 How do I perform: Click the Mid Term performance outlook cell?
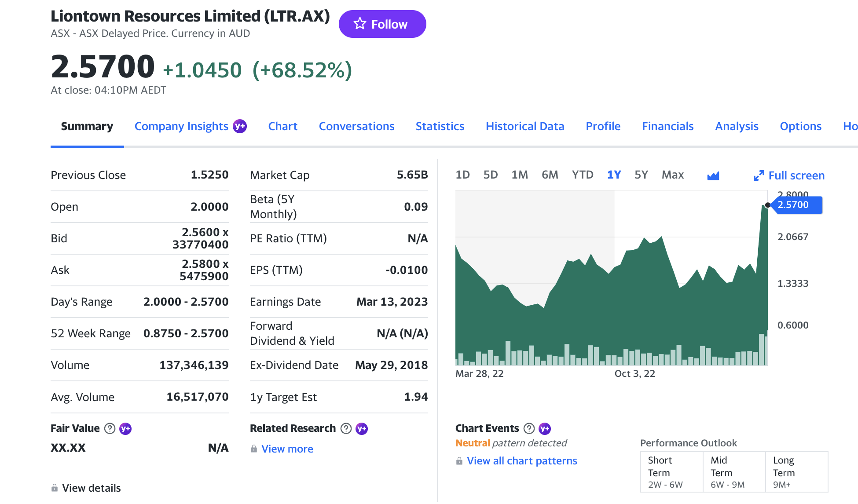734,472
